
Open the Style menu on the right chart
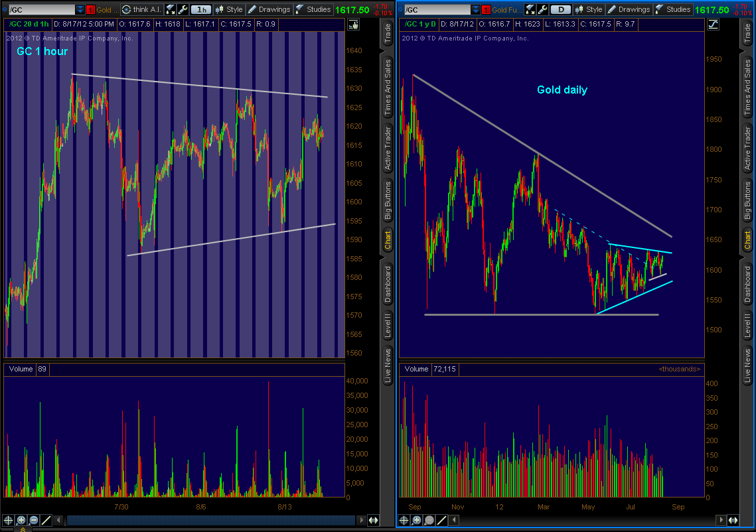coord(588,9)
